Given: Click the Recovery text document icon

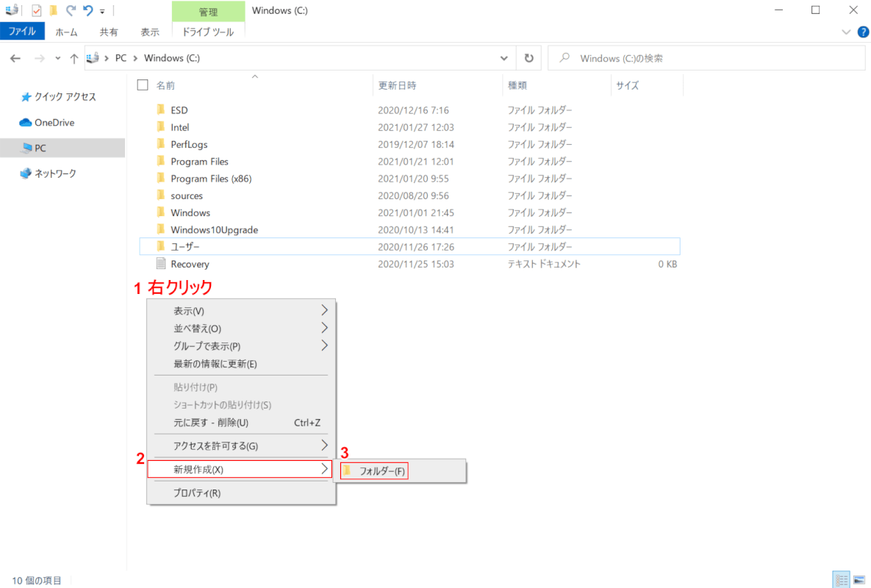Looking at the screenshot, I should tap(161, 264).
